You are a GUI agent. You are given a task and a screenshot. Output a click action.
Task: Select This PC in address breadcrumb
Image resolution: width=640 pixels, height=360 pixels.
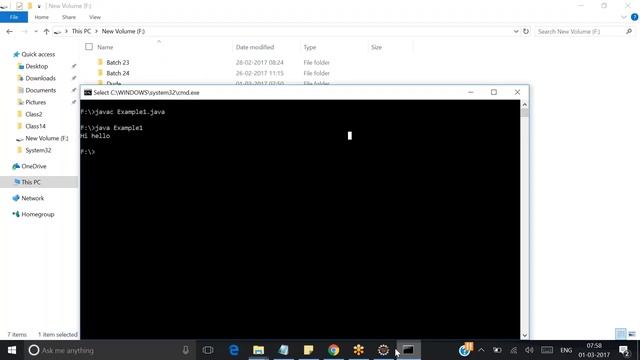pos(81,31)
